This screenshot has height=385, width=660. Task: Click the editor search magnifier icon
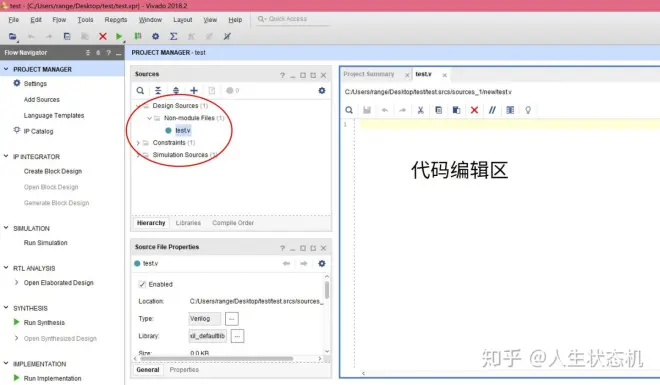349,110
